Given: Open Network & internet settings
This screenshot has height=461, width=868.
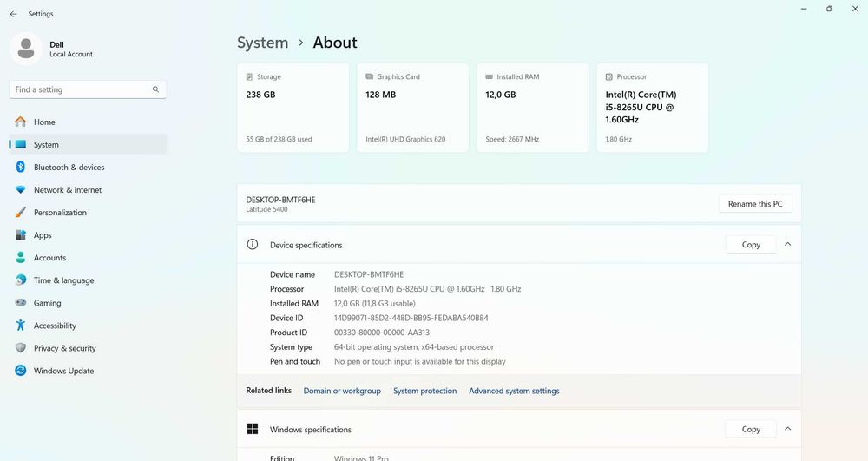Looking at the screenshot, I should click(x=88, y=190).
